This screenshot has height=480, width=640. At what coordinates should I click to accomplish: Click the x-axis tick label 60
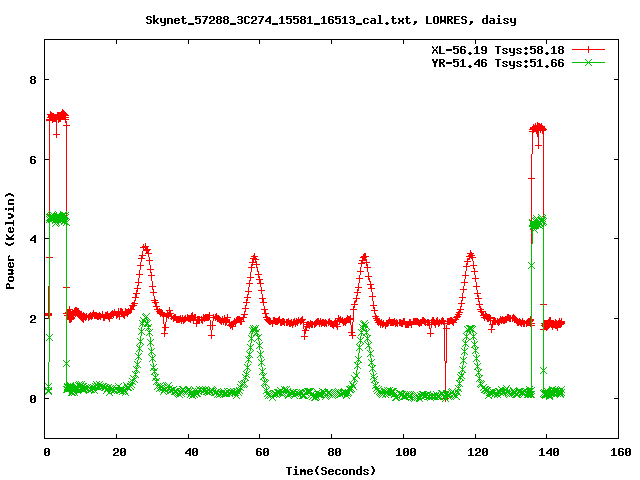coord(262,452)
